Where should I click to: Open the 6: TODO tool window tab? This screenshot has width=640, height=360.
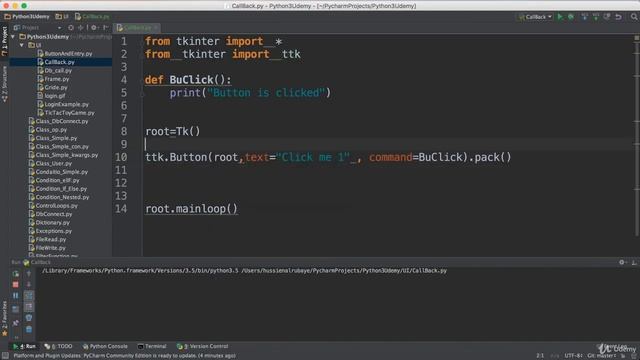(x=58, y=347)
